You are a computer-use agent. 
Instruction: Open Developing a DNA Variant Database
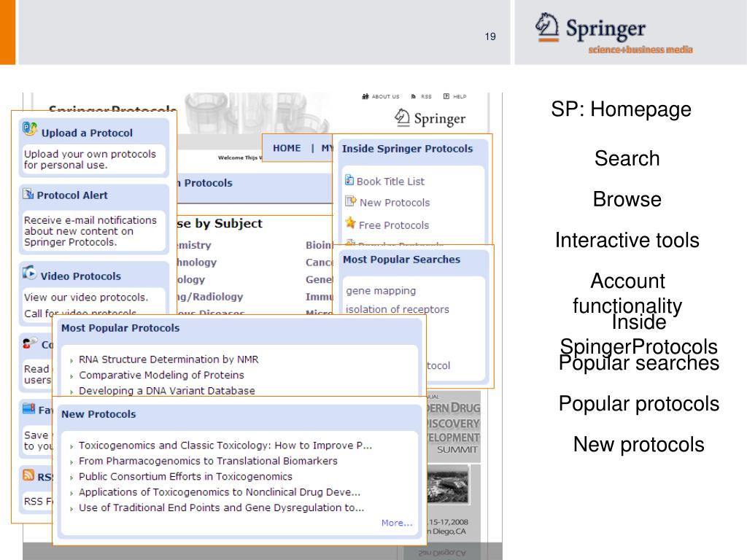point(167,391)
